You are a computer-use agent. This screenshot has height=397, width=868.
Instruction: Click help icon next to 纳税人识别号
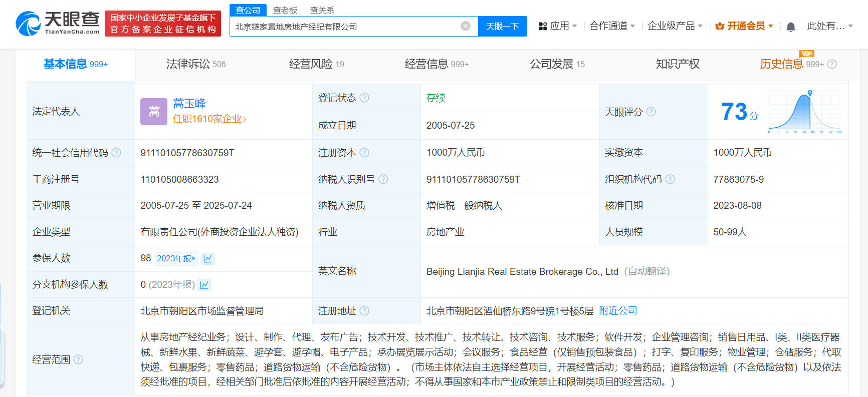[383, 179]
